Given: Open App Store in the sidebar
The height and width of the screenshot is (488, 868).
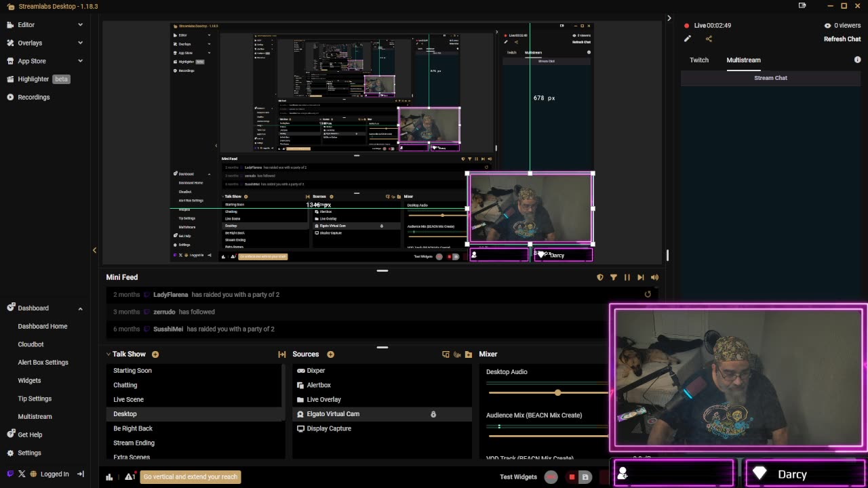Looking at the screenshot, I should coord(32,61).
